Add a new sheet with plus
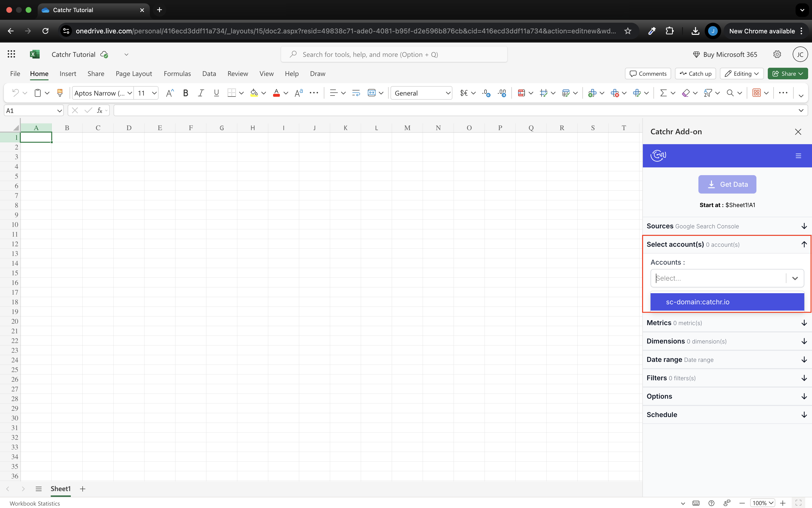812x508 pixels. click(x=83, y=488)
